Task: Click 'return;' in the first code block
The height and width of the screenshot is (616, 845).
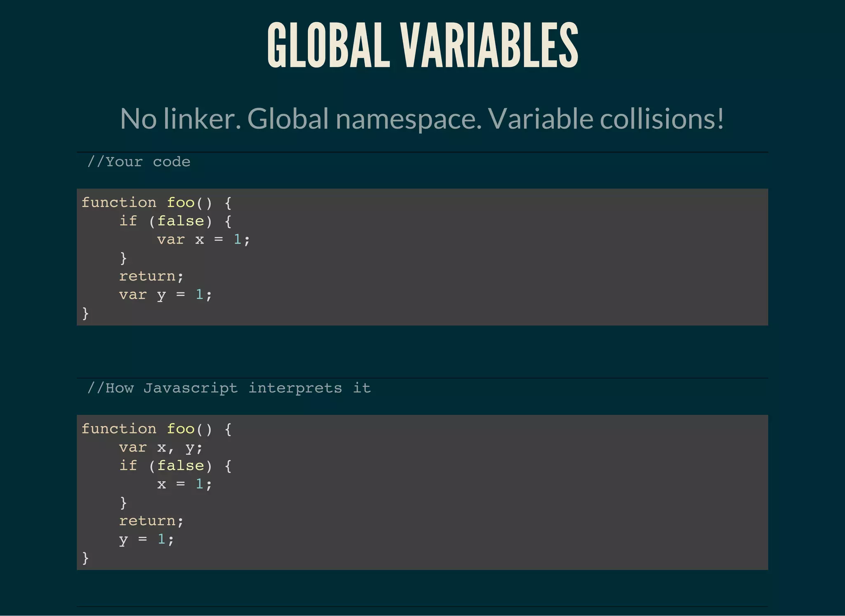Action: click(x=151, y=276)
